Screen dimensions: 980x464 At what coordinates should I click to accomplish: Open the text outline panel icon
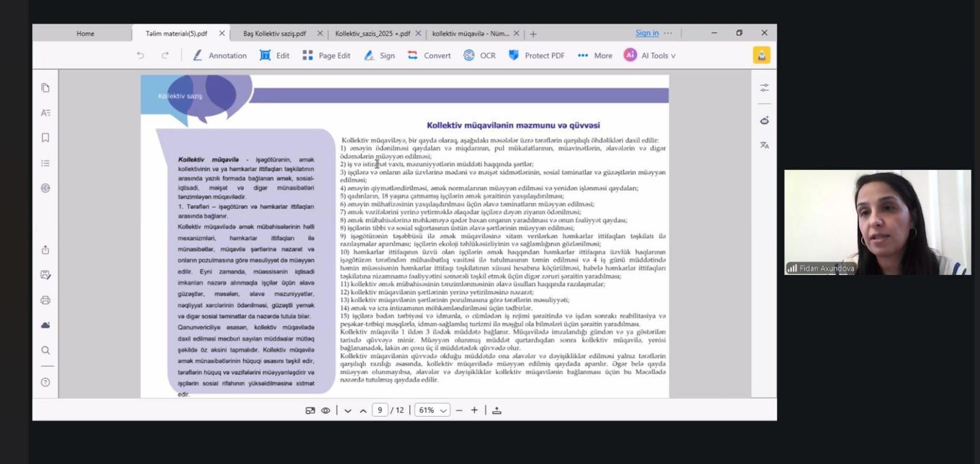coord(45,113)
